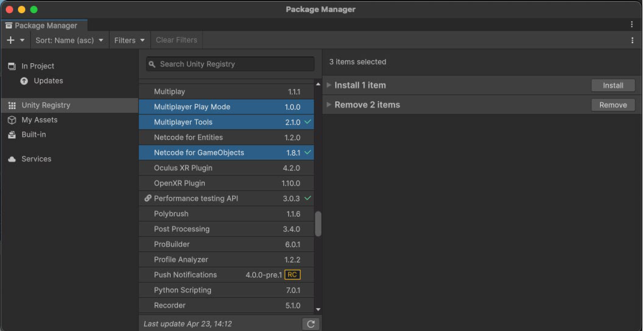Click the Install button
Image resolution: width=644 pixels, height=331 pixels.
[x=613, y=85]
